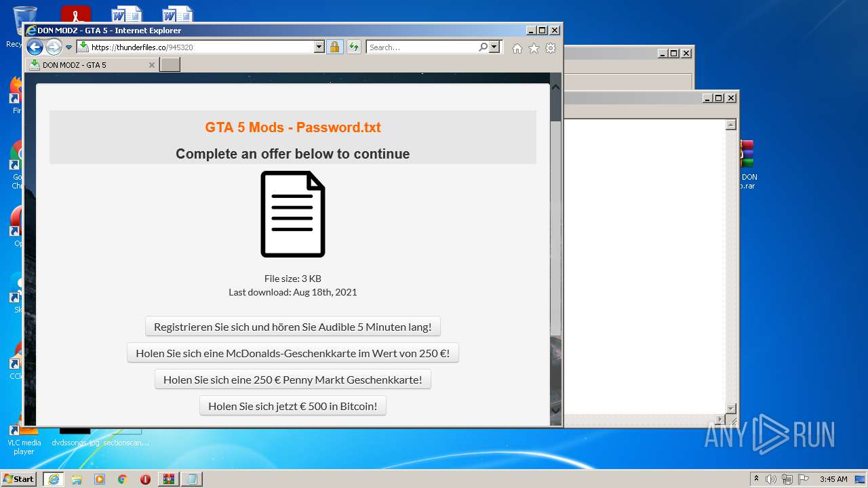Open the Adobe Reader desktop icon
868x488 pixels.
coord(75,14)
